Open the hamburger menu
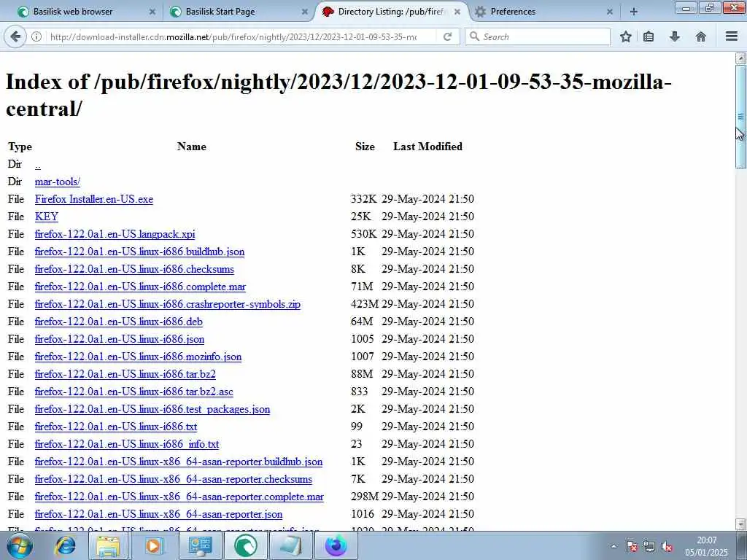Viewport: 747px width, 560px height. 732,36
